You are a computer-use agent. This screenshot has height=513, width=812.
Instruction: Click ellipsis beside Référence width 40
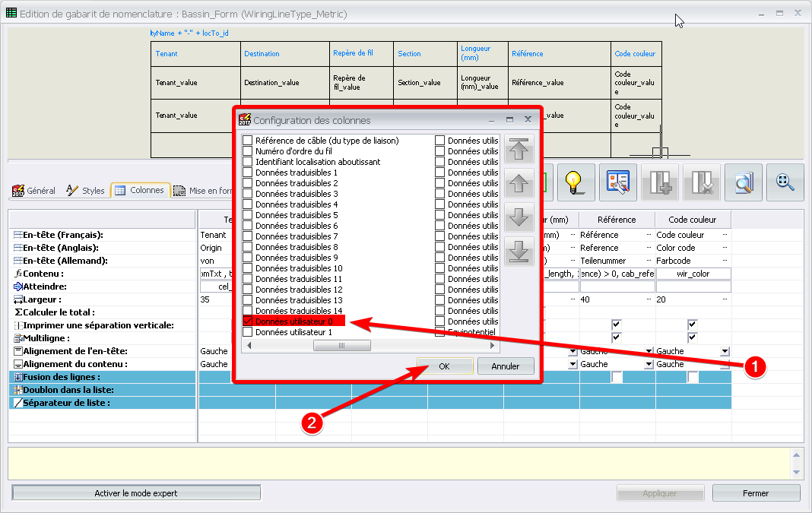[649, 299]
